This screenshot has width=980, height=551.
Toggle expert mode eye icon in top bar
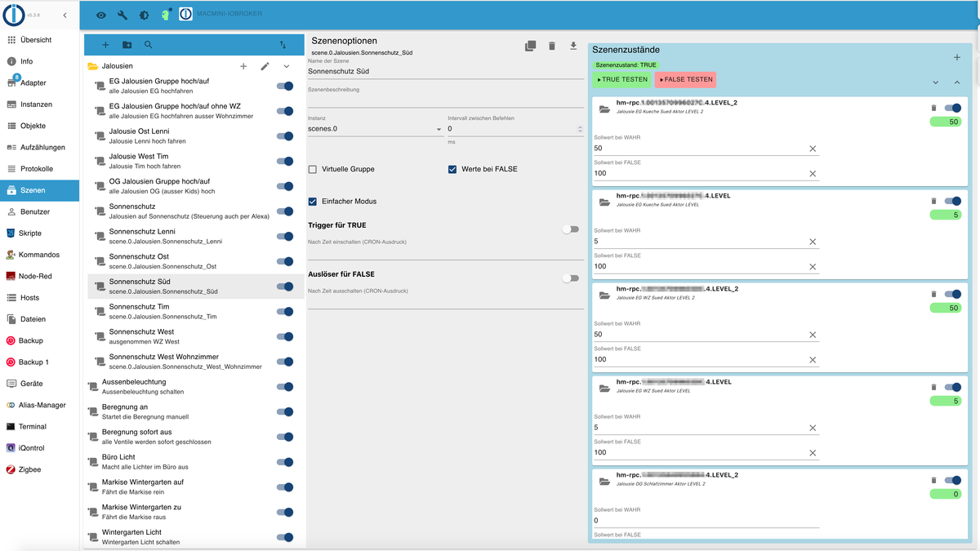(101, 15)
